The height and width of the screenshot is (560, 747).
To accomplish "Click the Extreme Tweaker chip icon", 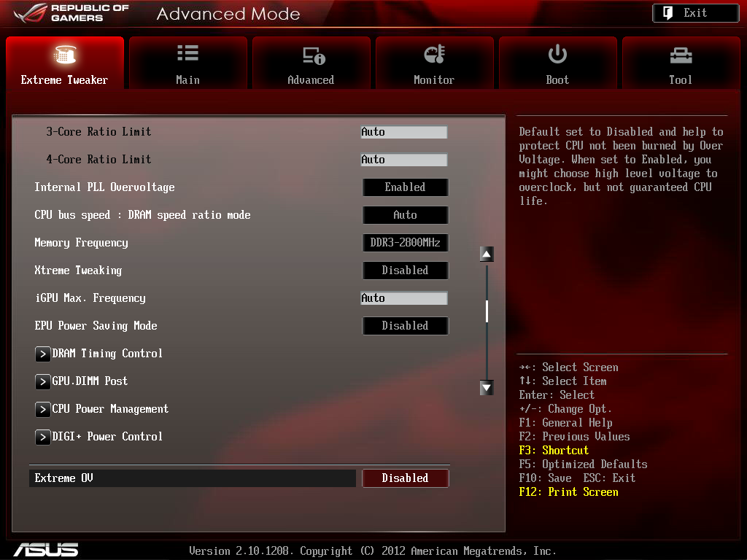I will pos(65,54).
